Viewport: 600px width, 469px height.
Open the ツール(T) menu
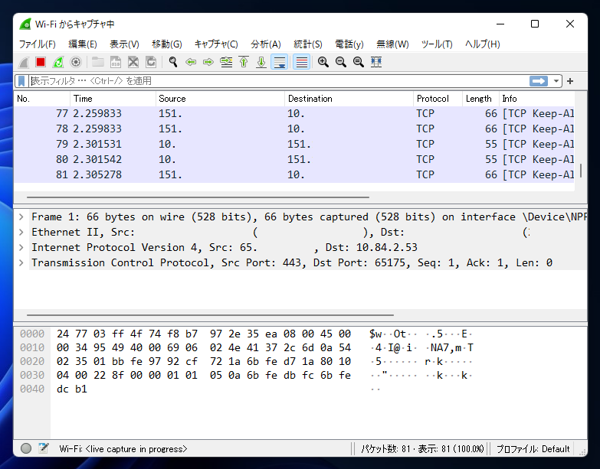point(437,44)
